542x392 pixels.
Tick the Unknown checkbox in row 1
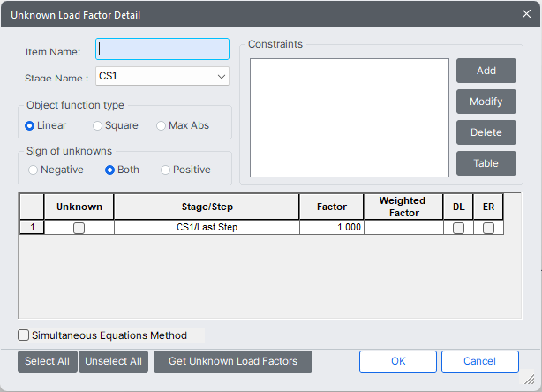click(x=79, y=228)
